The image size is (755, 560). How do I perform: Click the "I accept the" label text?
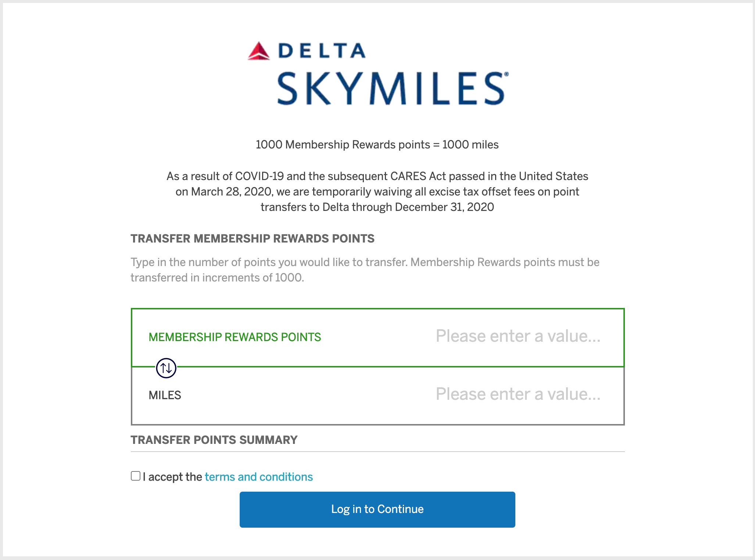[x=172, y=477]
